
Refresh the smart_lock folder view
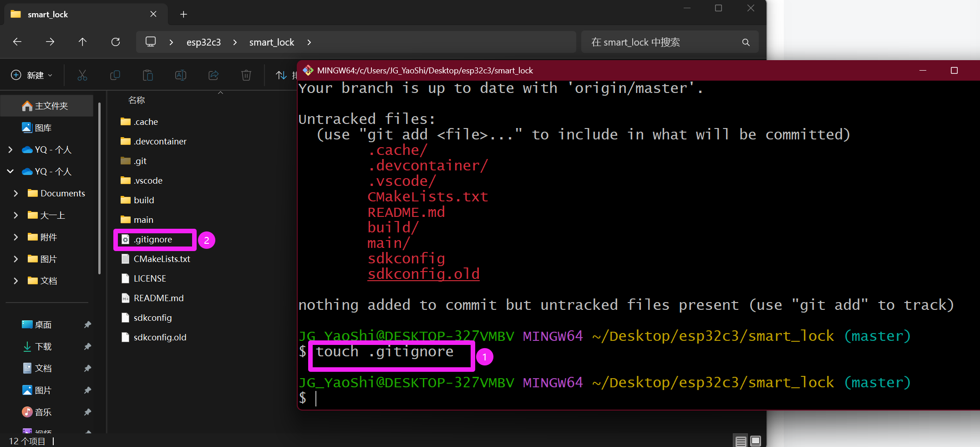(115, 42)
